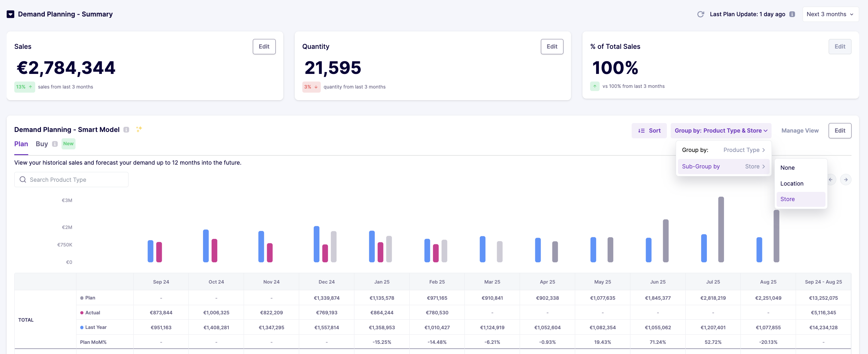868x354 pixels.
Task: Click the right arrow chart navigation
Action: point(845,180)
